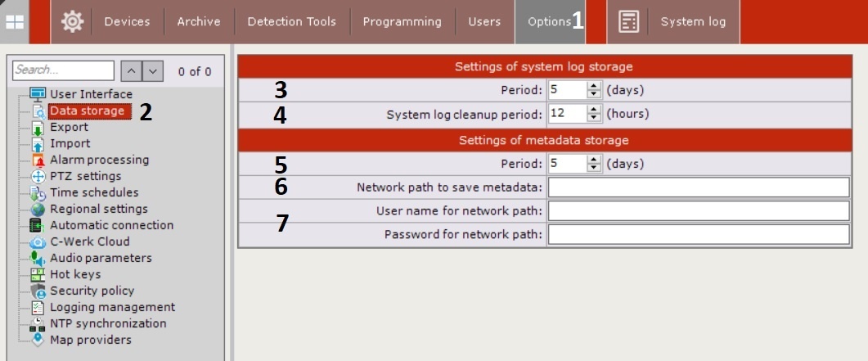Select Security policy in the options tree

92,291
